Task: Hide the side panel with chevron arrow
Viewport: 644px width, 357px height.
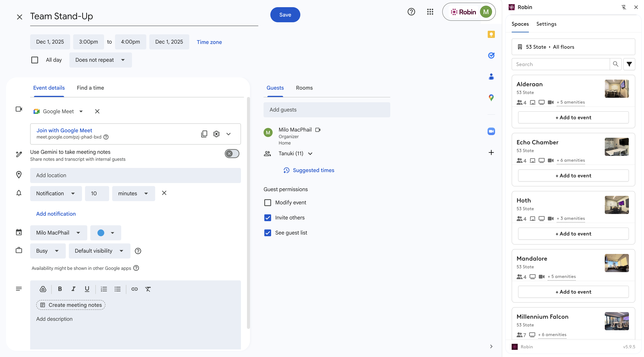Action: (x=491, y=346)
